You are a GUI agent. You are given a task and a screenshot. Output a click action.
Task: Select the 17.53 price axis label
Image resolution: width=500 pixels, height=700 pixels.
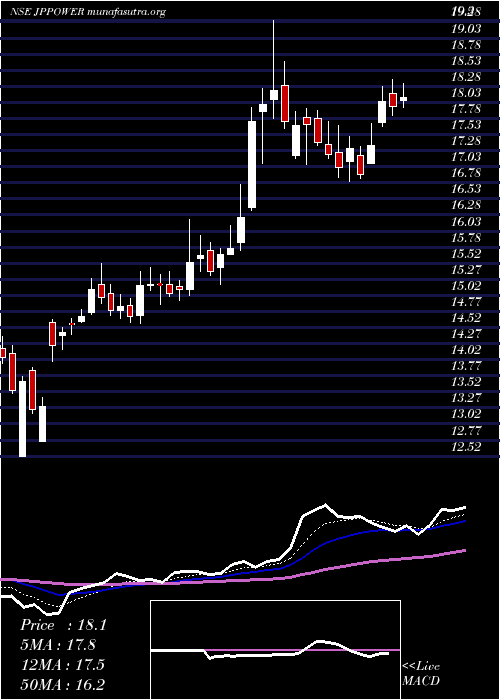pos(466,125)
